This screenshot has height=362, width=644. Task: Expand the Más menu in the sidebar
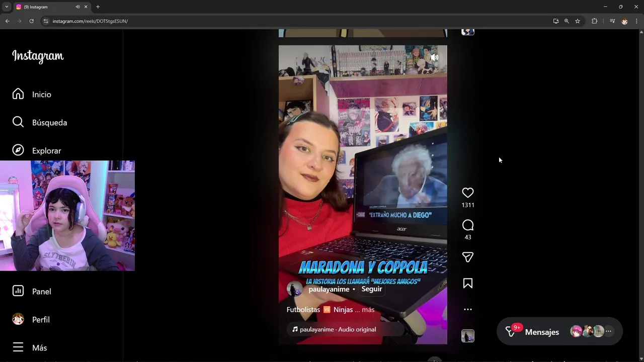(x=30, y=347)
